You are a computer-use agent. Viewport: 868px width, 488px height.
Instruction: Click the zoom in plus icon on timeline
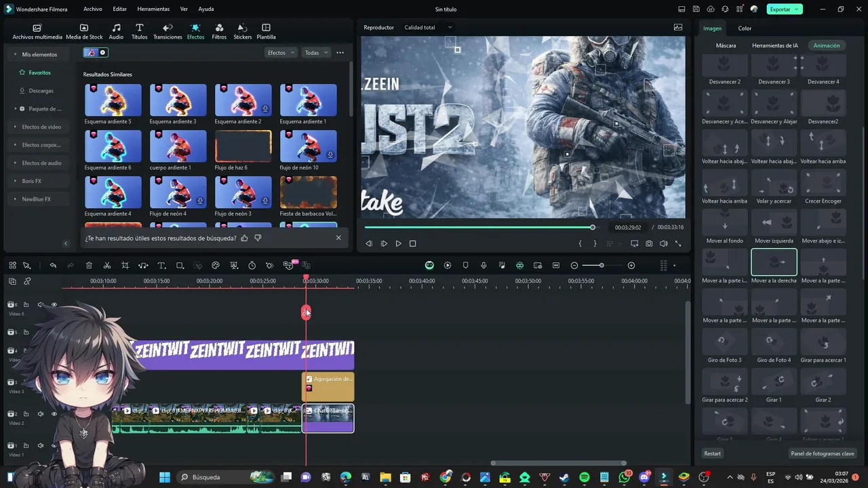coord(631,265)
